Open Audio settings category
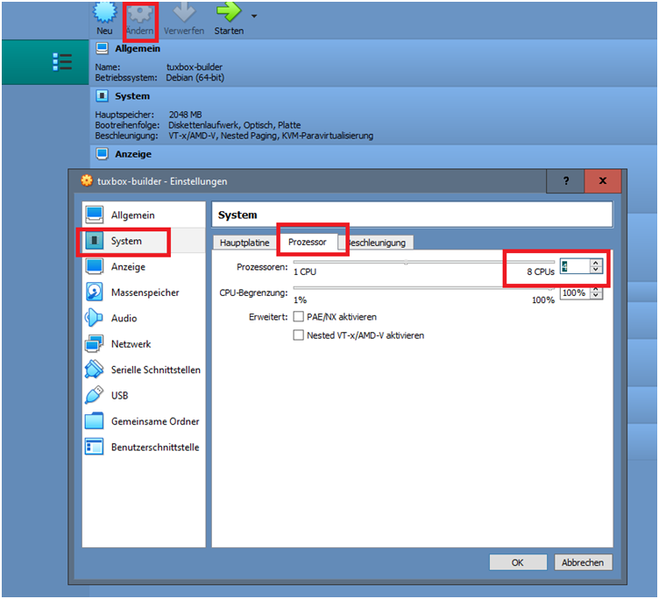The image size is (659, 599). [x=124, y=318]
